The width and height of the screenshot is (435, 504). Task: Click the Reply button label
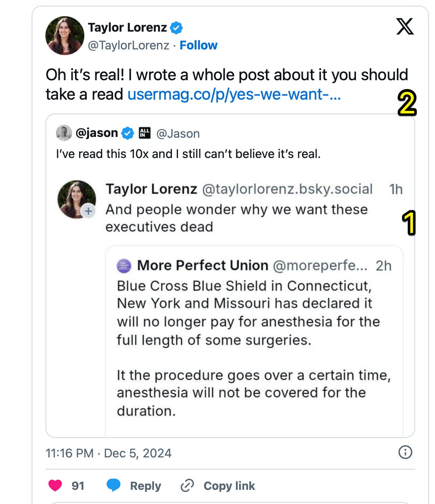[145, 486]
